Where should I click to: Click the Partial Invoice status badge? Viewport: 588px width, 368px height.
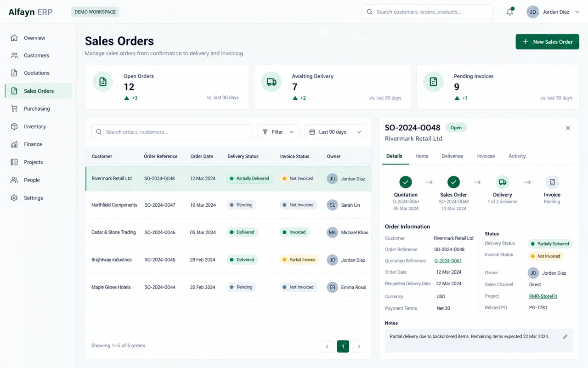(x=300, y=260)
